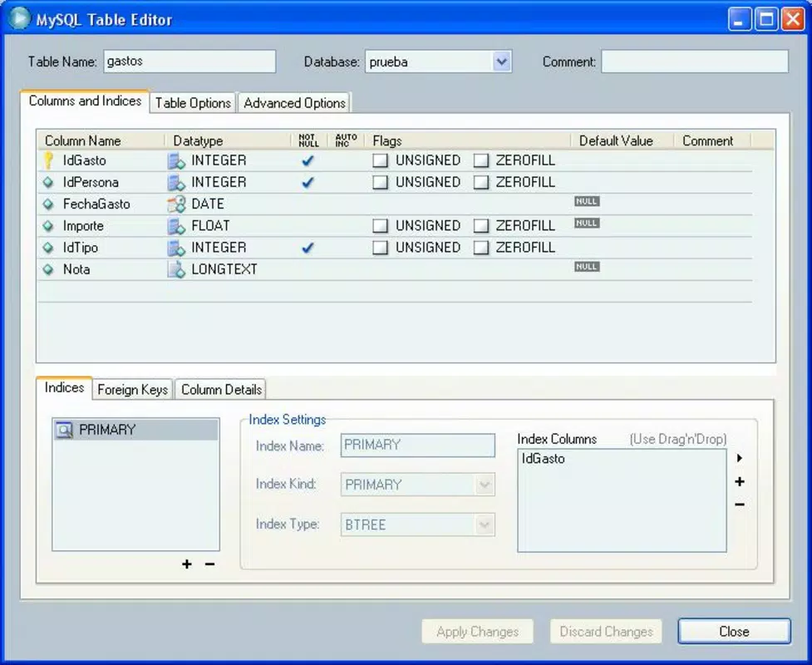Screen dimensions: 812x665
Task: Click the MySQL Table Editor title bar icon
Action: [19, 18]
